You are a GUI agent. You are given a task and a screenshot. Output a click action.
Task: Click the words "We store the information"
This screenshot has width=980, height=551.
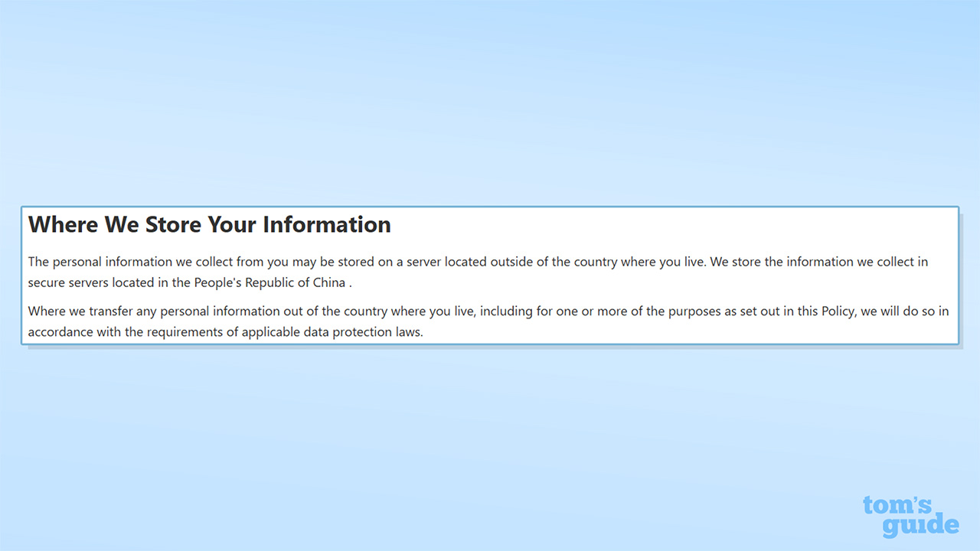coord(782,262)
